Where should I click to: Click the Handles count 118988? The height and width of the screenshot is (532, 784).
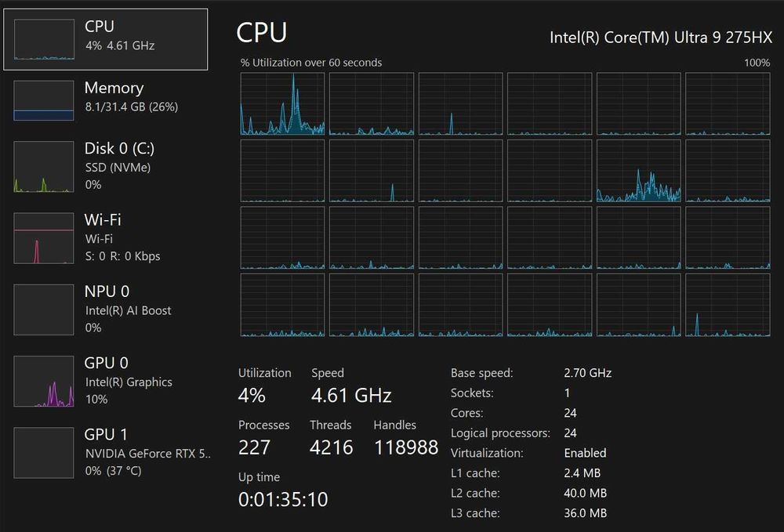pyautogui.click(x=406, y=447)
